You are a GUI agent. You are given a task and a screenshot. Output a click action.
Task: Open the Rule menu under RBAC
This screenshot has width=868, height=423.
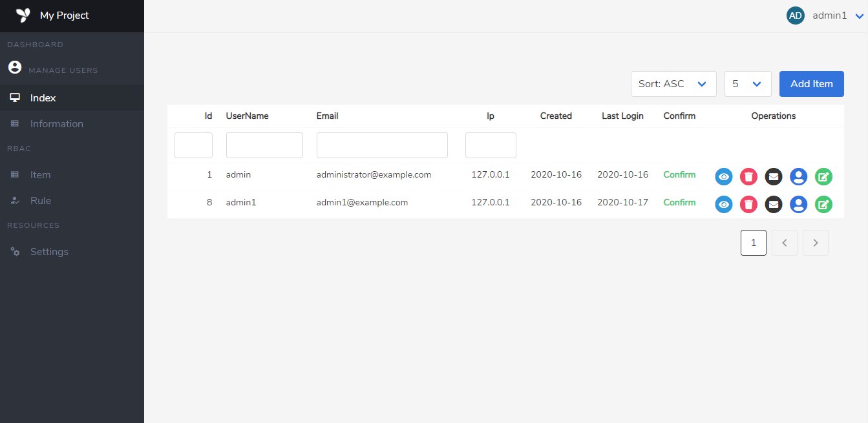[72, 201]
